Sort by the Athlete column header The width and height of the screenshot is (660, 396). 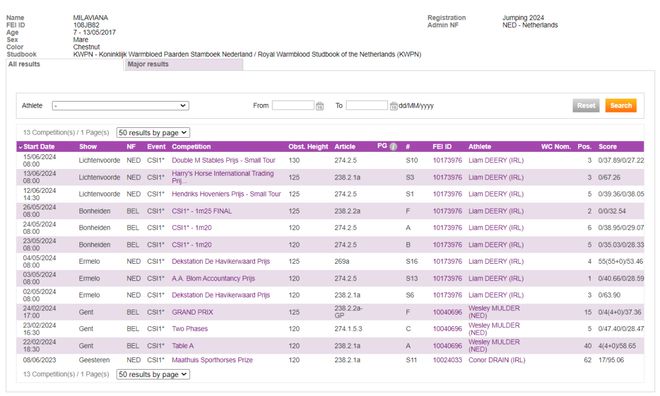480,146
